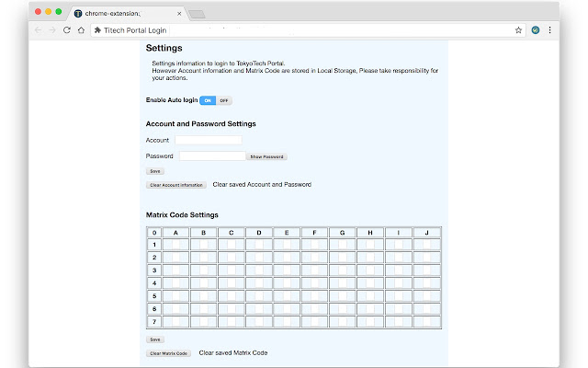Turn auto login ON
The width and height of the screenshot is (588, 368).
208,100
